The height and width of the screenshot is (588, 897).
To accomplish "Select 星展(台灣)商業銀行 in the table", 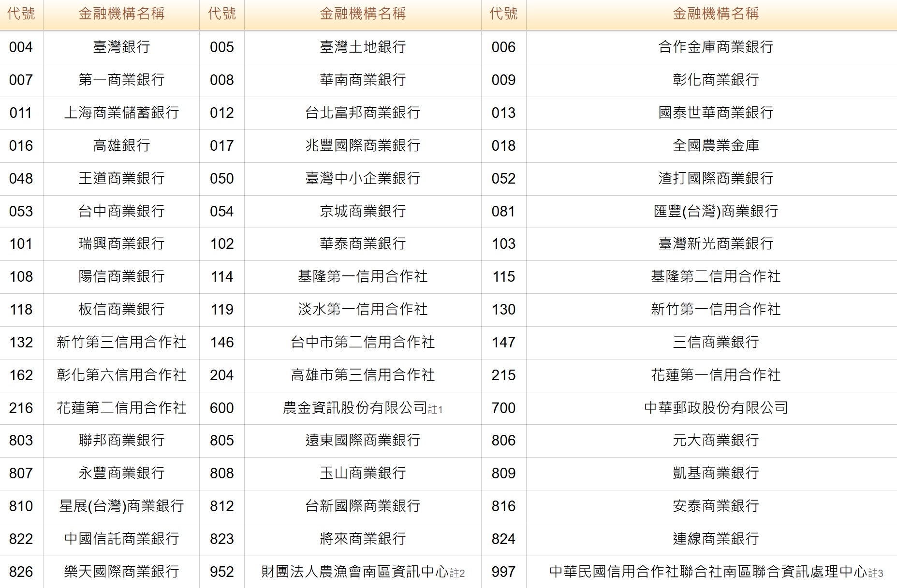I will click(x=121, y=506).
